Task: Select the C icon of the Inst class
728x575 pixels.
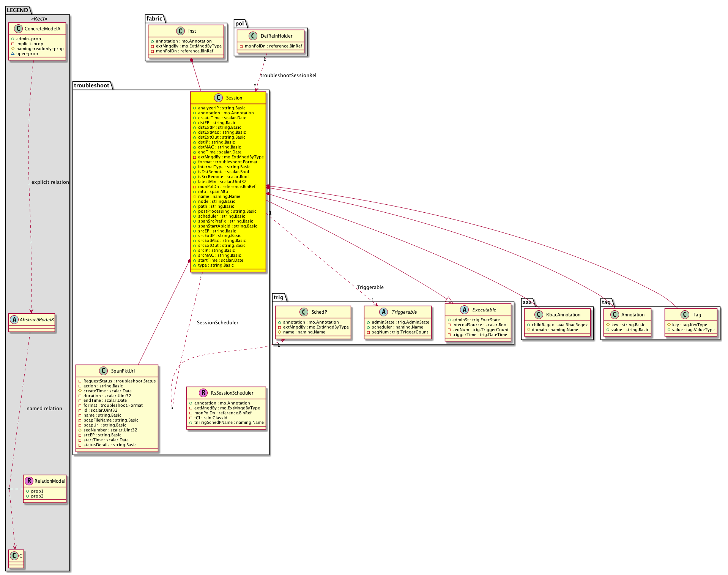Action: pos(180,31)
